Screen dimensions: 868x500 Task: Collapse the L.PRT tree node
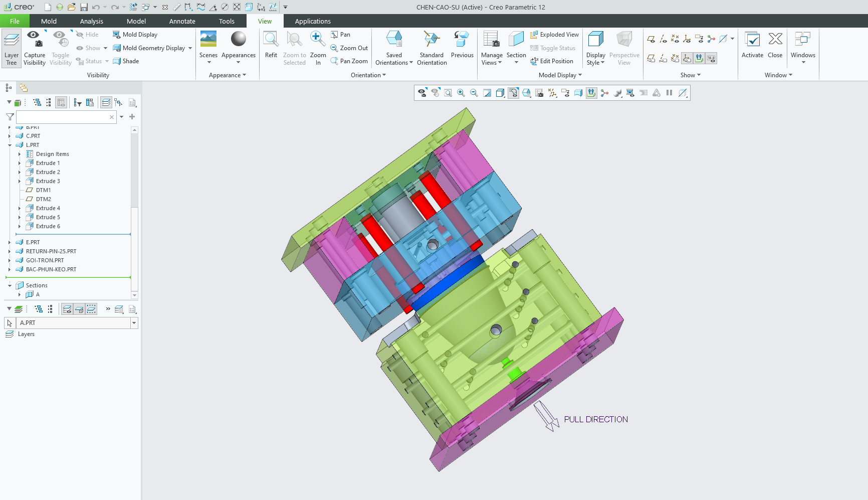coord(10,145)
